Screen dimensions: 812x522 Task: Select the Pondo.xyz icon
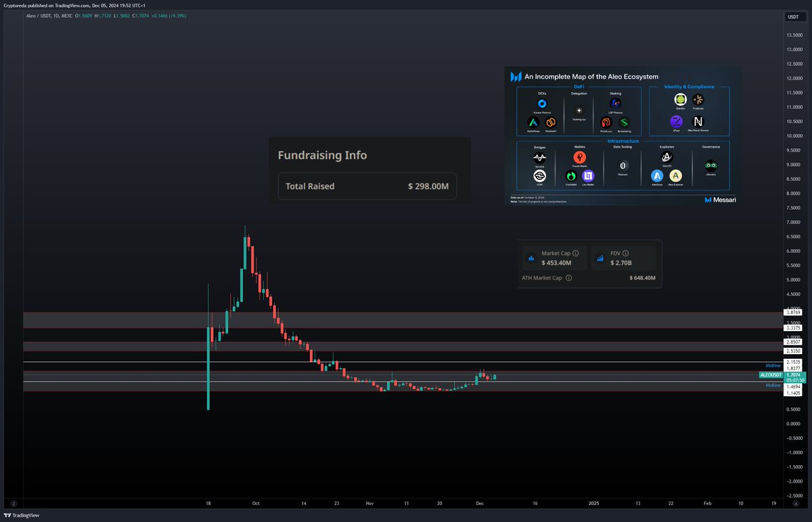click(606, 122)
